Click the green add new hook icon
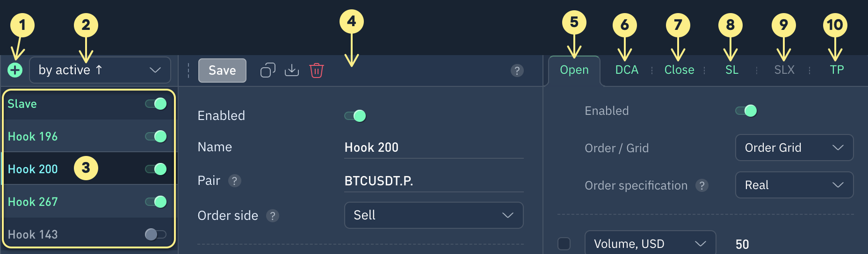Image resolution: width=868 pixels, height=254 pixels. tap(15, 70)
